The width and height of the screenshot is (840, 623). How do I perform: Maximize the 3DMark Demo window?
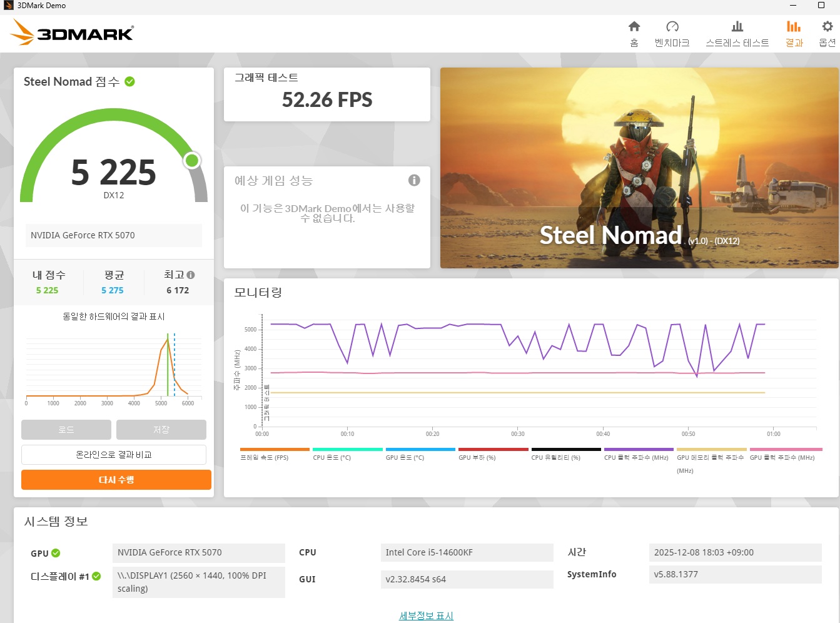(821, 6)
